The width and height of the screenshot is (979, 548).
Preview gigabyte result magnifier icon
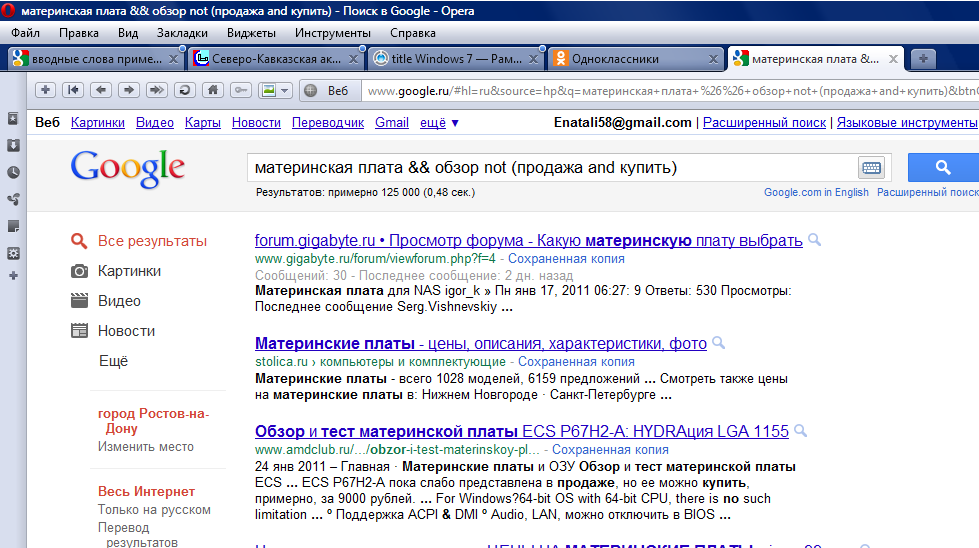click(815, 240)
